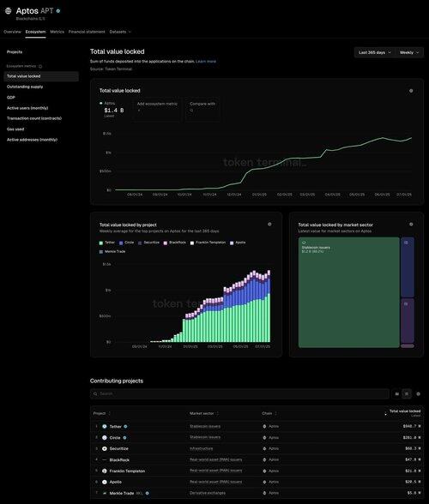
Task: Open settings gear of Total value locked chart
Action: coord(411,91)
